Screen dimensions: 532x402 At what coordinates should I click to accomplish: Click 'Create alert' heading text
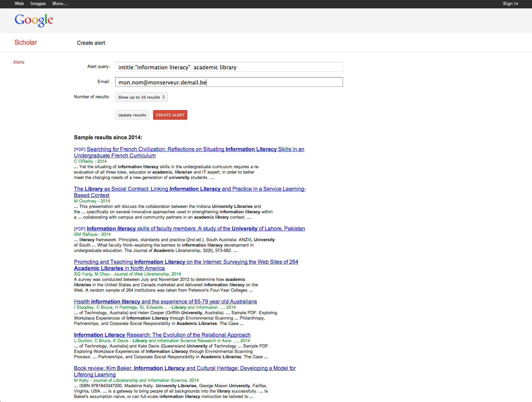pos(91,43)
